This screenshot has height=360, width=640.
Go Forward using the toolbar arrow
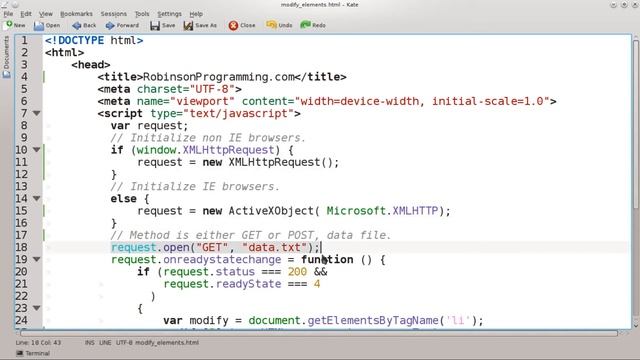click(x=122, y=25)
